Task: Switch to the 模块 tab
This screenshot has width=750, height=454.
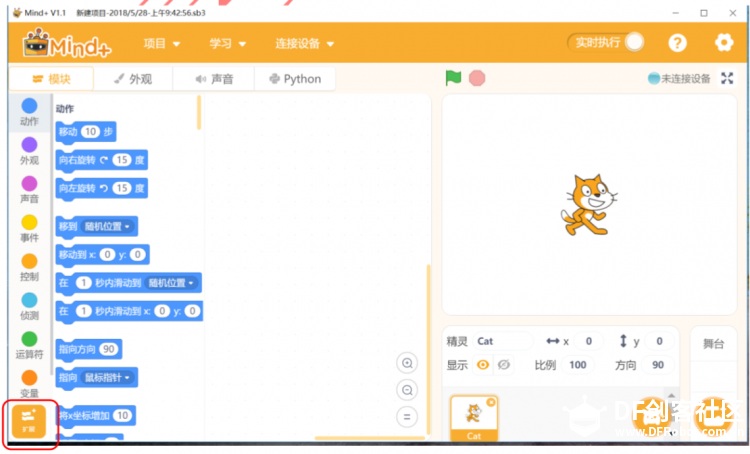Action: (x=51, y=79)
